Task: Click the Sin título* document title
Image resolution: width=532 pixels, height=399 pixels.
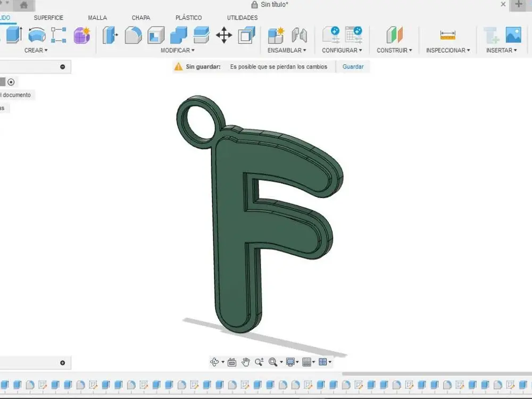Action: point(274,5)
